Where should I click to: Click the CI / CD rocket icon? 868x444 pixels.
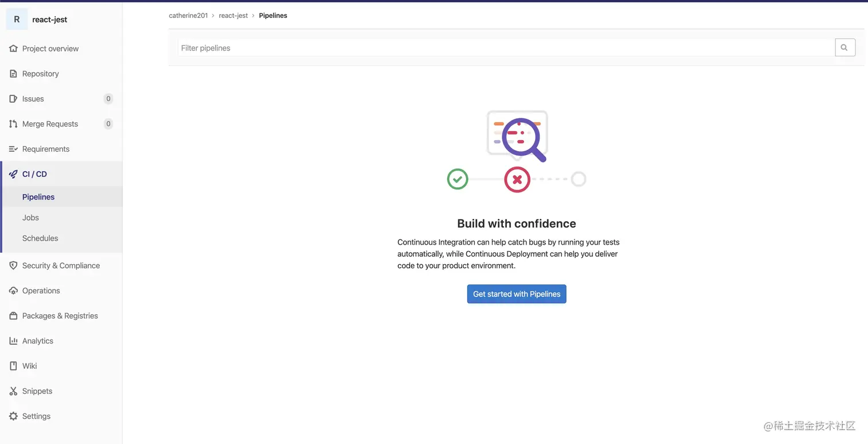coord(13,174)
